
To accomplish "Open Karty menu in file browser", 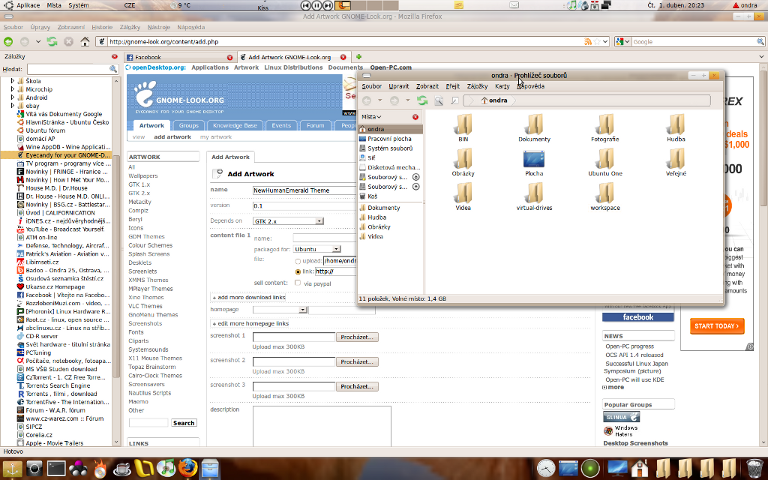I will point(502,86).
